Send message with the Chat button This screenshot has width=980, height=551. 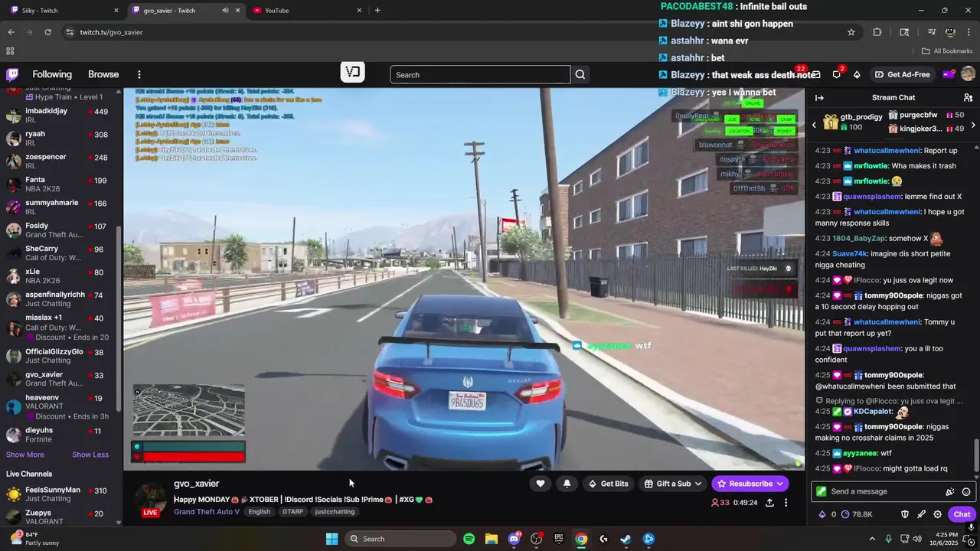click(x=962, y=514)
